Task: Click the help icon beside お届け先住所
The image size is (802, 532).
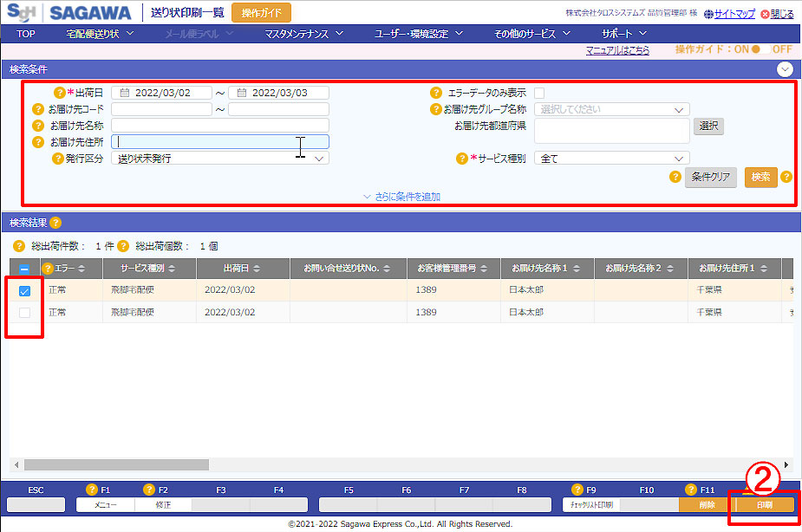Action: click(38, 141)
